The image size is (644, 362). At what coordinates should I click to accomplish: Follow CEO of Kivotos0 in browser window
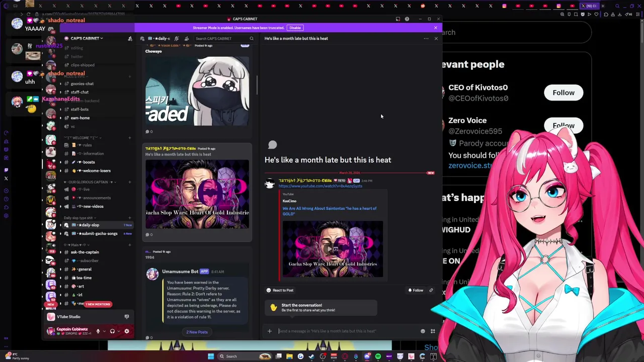click(563, 93)
